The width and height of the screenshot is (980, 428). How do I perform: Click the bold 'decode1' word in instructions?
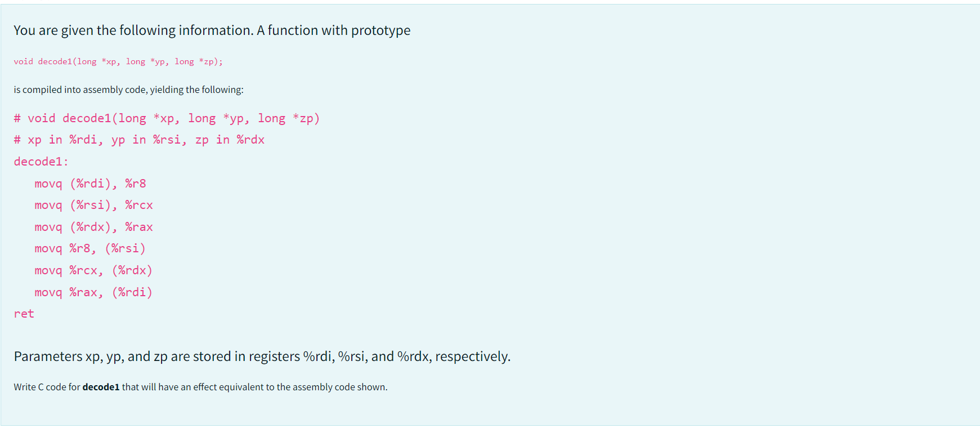101,387
